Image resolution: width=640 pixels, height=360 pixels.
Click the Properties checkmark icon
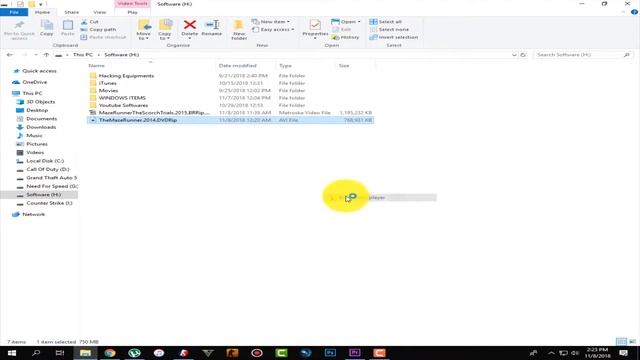315,25
